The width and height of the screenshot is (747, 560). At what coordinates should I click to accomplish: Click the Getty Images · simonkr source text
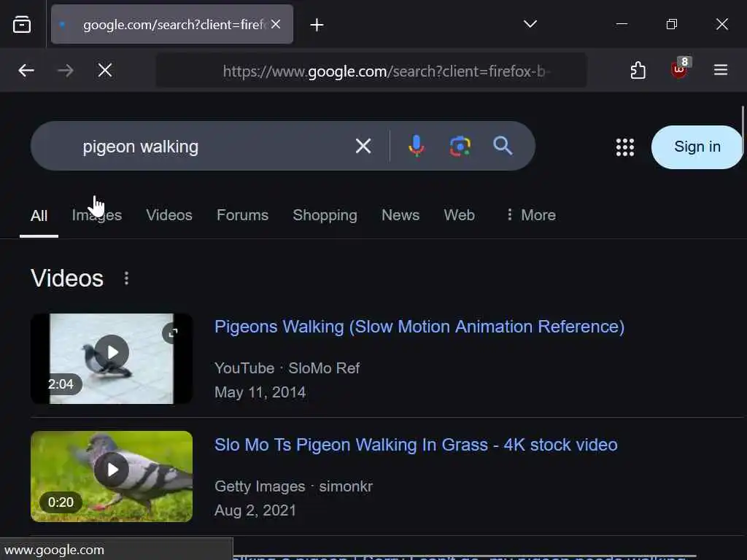(293, 486)
